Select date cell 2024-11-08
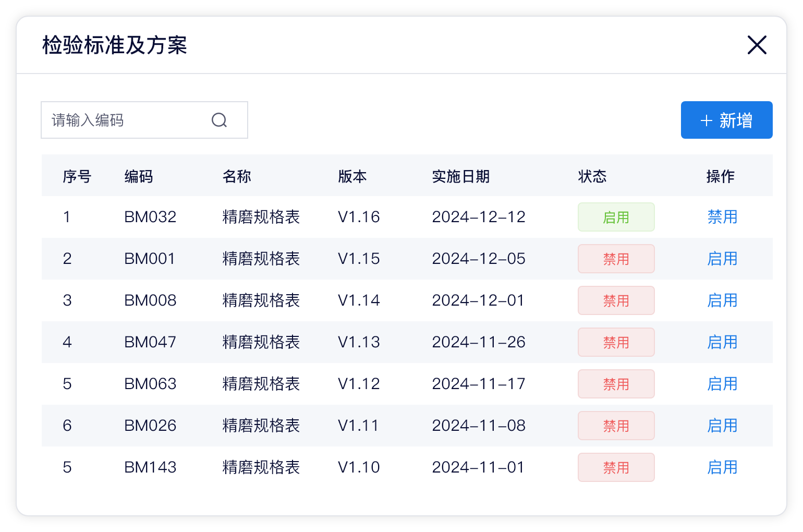 (x=479, y=426)
